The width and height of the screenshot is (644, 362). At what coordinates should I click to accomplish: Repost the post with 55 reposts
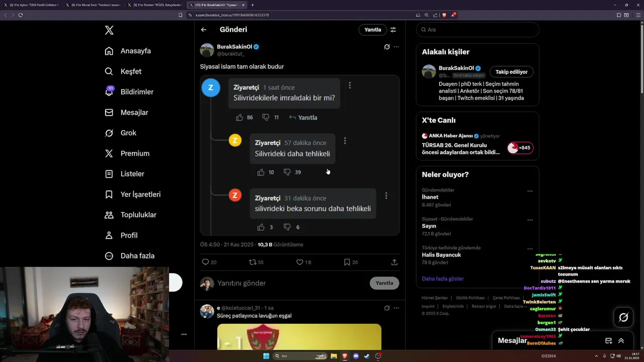pyautogui.click(x=256, y=262)
